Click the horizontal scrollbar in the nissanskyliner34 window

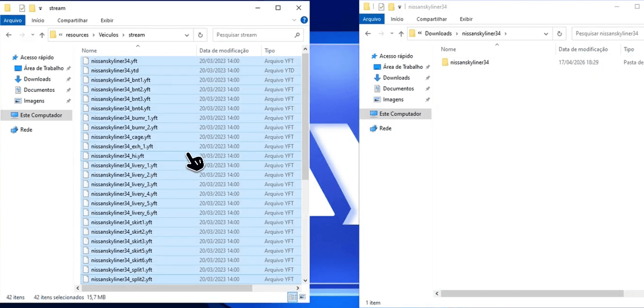click(x=532, y=294)
